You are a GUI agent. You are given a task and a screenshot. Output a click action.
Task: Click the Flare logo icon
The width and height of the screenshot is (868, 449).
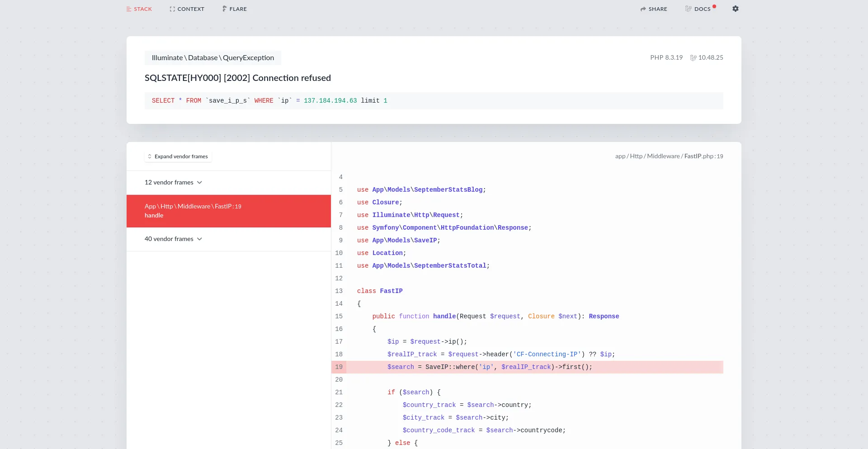coord(224,9)
